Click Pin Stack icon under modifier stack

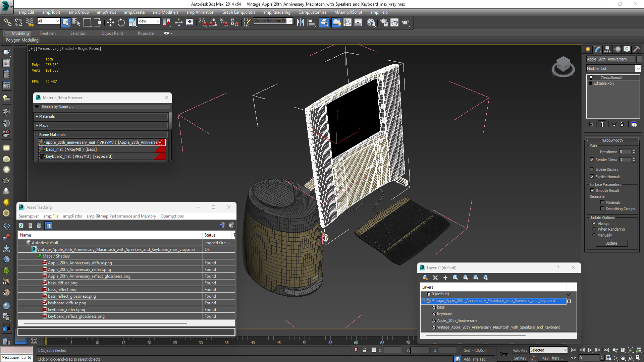tap(591, 124)
